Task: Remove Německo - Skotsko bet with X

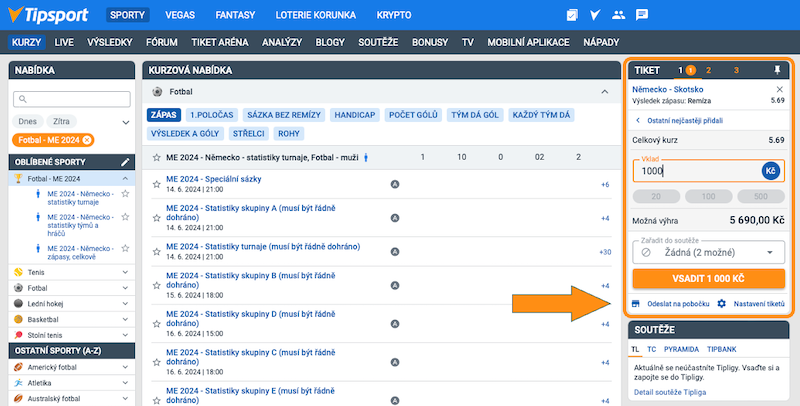Action: coord(778,88)
